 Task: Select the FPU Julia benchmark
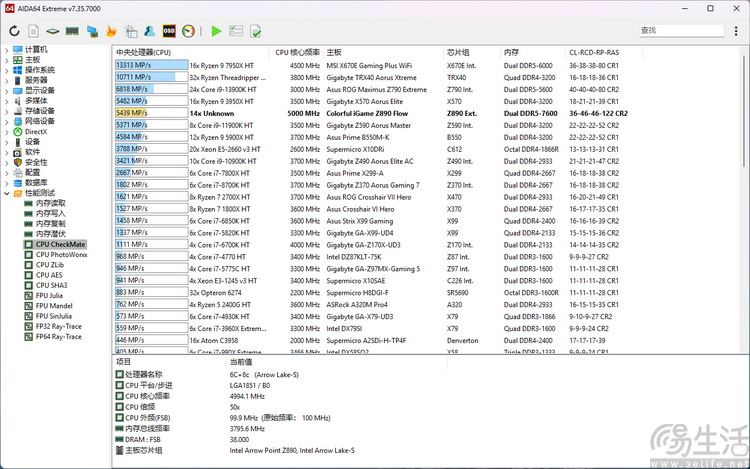pos(49,296)
